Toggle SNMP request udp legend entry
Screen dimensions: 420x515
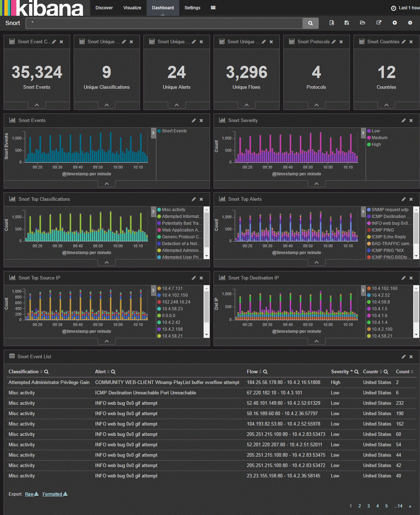pos(387,210)
